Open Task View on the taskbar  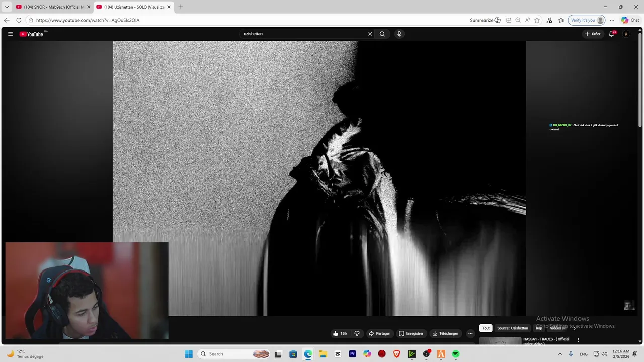pos(278,354)
